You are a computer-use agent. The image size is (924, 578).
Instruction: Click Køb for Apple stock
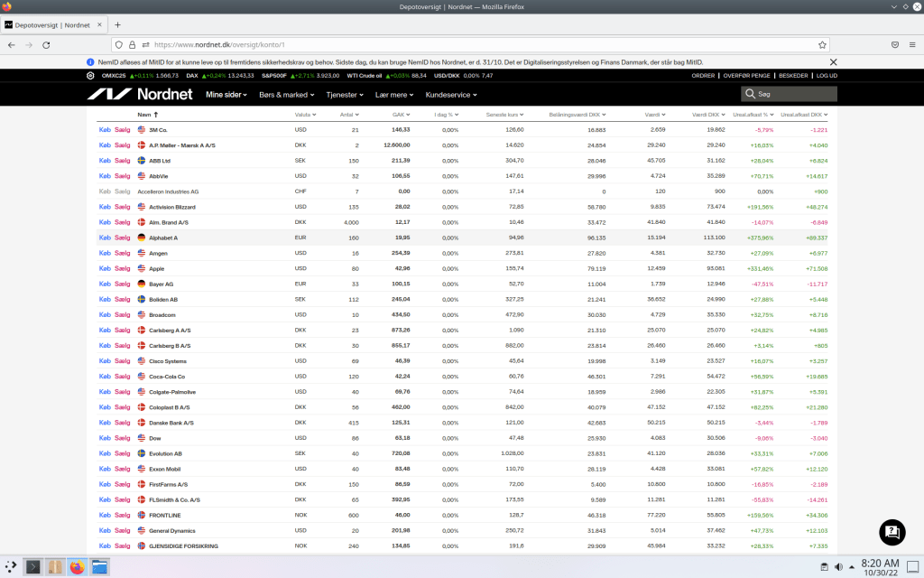(x=105, y=268)
